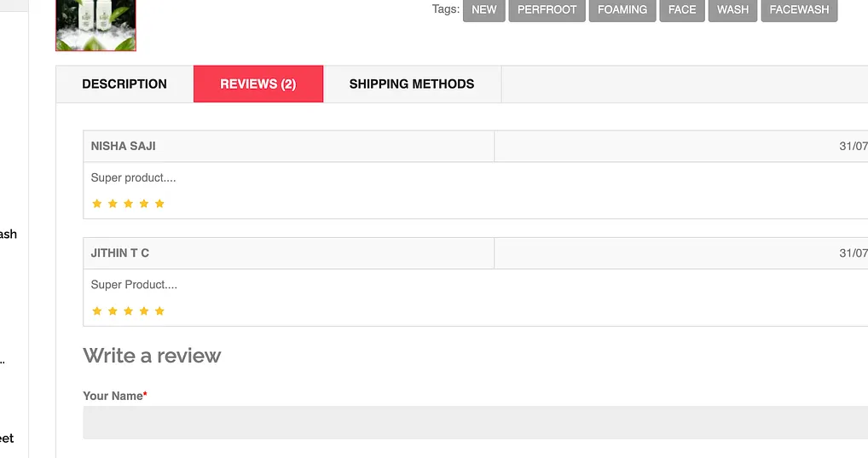This screenshot has height=458, width=868.
Task: Click fifth star in Jithin T C's review
Action: coord(159,311)
